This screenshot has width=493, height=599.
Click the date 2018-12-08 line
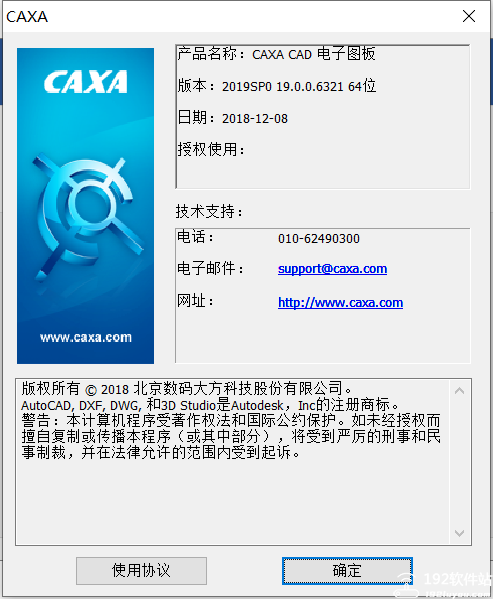(x=233, y=118)
